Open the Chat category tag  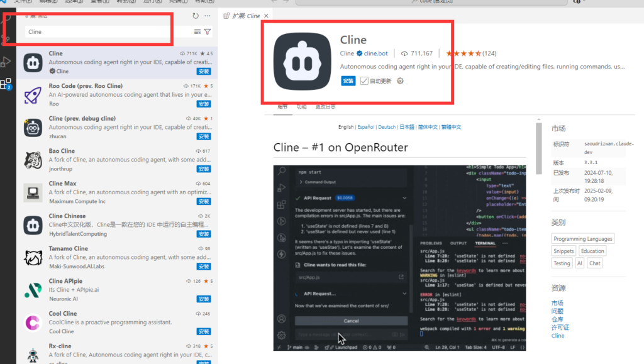point(595,263)
